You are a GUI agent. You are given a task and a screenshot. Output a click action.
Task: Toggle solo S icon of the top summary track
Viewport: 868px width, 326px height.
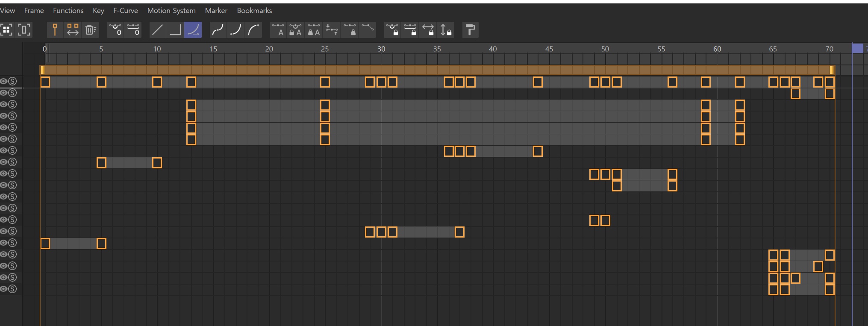[13, 81]
